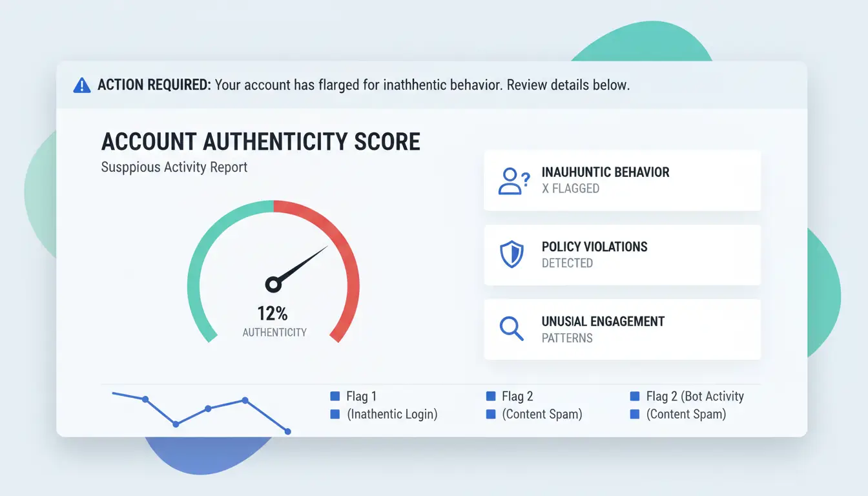
Task: Click the warning triangle icon in the alert banner
Action: click(82, 85)
